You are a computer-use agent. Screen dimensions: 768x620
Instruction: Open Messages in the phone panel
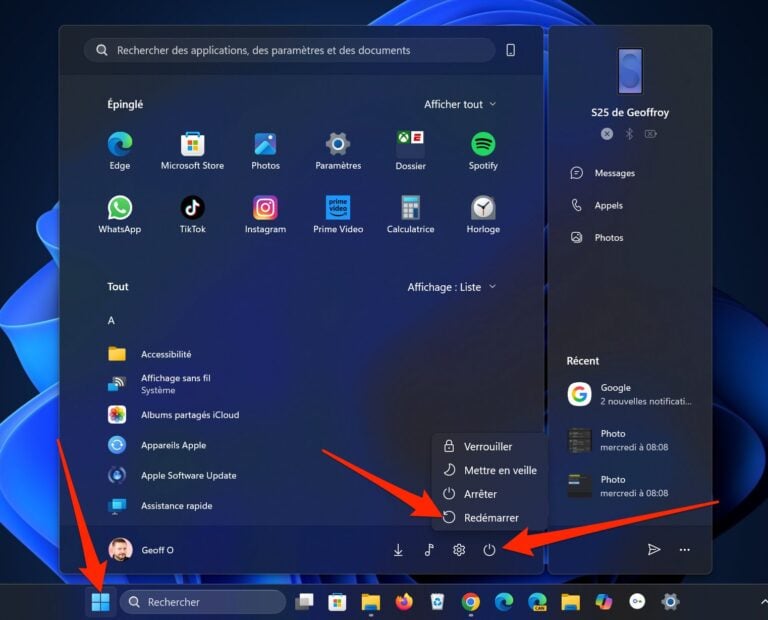613,173
